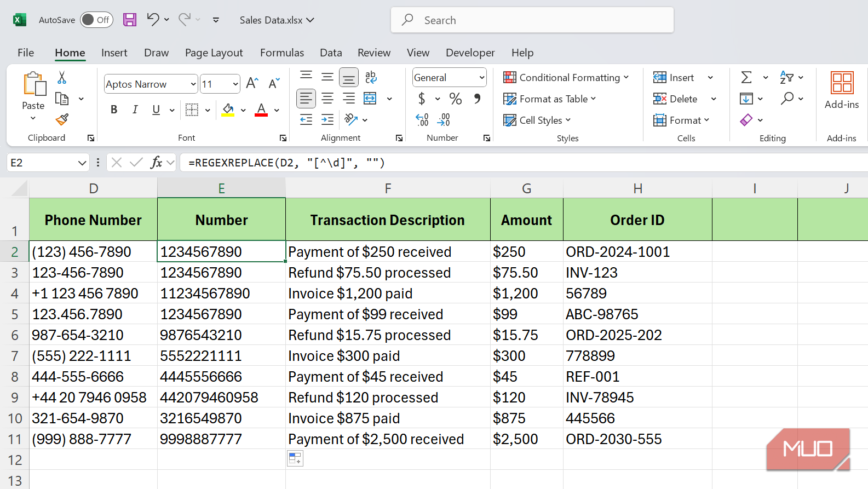Toggle Bottom Align button

[x=348, y=77]
